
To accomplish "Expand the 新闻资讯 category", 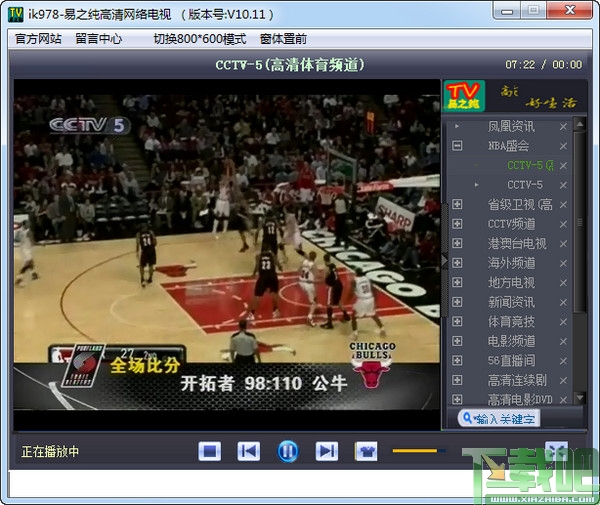I will click(457, 302).
